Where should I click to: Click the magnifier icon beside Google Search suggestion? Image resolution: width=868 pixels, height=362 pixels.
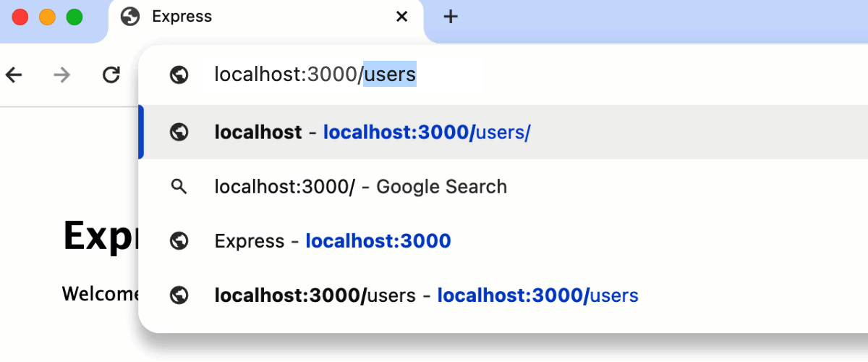click(179, 187)
